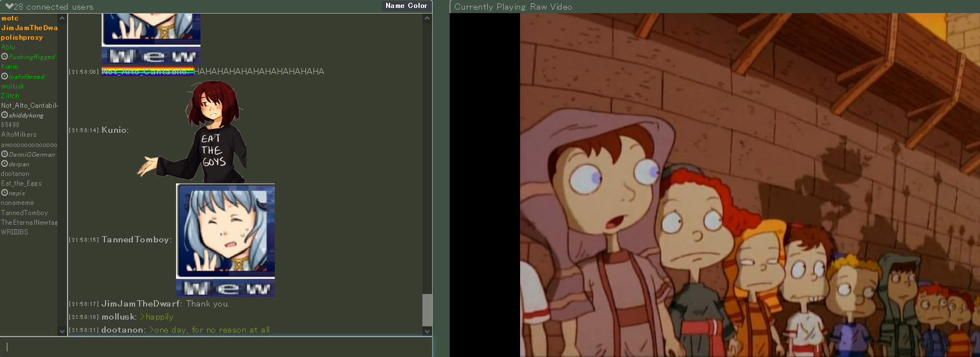The width and height of the screenshot is (980, 357).
Task: Click the AFK clock icon beside nepis
Action: tap(5, 193)
